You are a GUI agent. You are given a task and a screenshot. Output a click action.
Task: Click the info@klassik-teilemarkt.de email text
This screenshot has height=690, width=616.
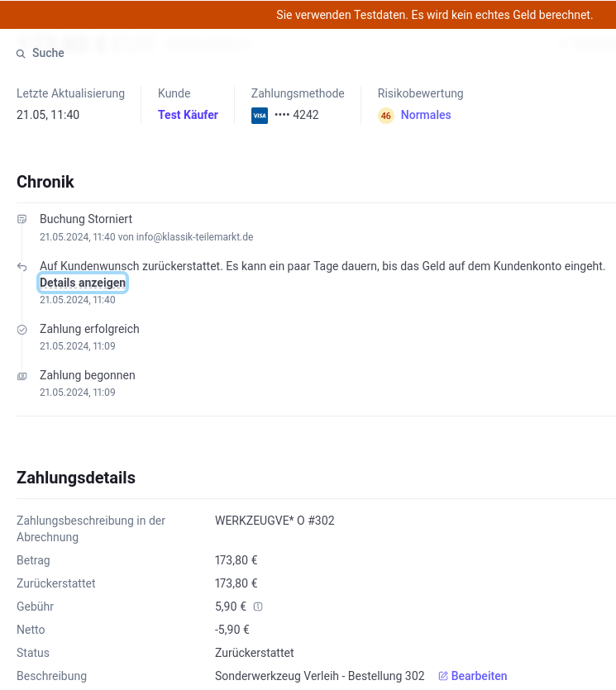194,236
